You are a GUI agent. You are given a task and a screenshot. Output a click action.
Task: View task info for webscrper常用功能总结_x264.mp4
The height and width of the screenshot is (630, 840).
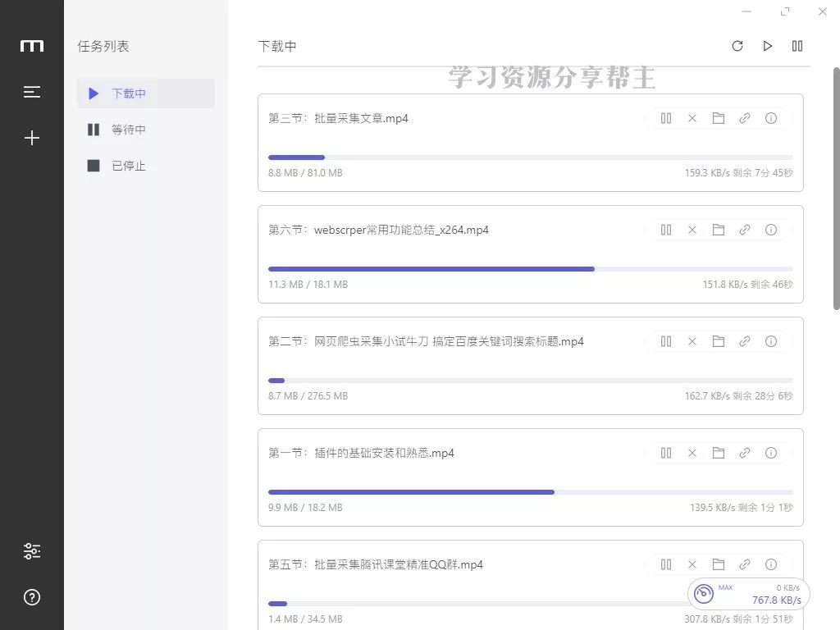[771, 230]
